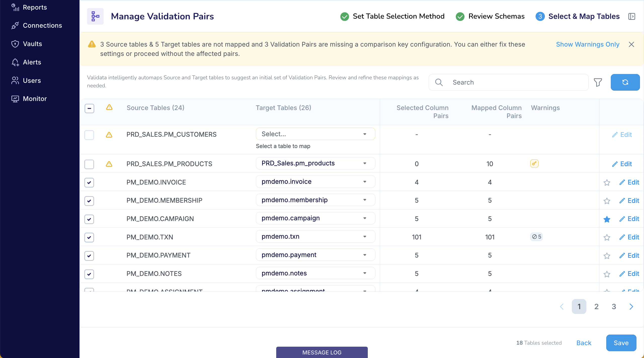Open the Reports section in sidebar

35,7
